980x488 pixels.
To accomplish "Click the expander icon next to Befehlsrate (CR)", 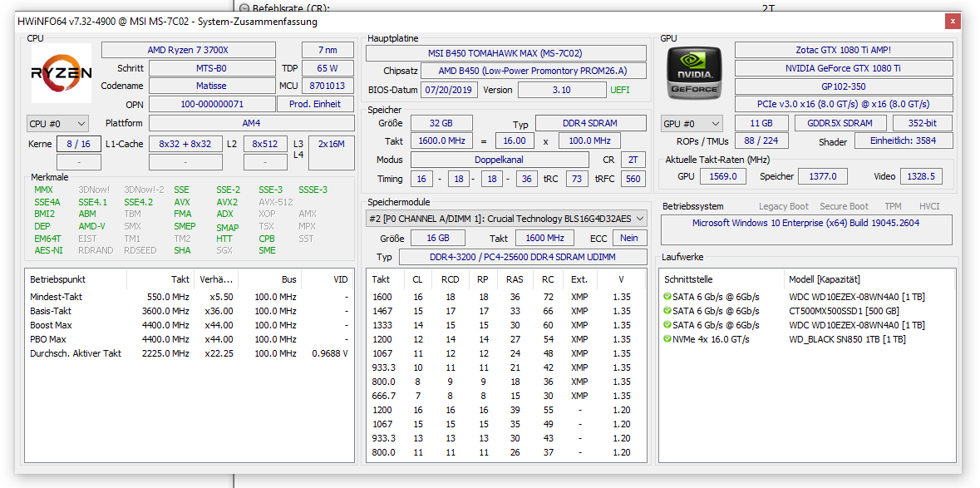I will 244,7.
